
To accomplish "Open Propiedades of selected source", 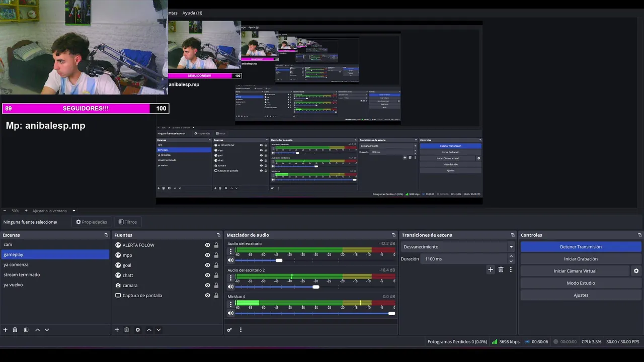I will (x=92, y=222).
